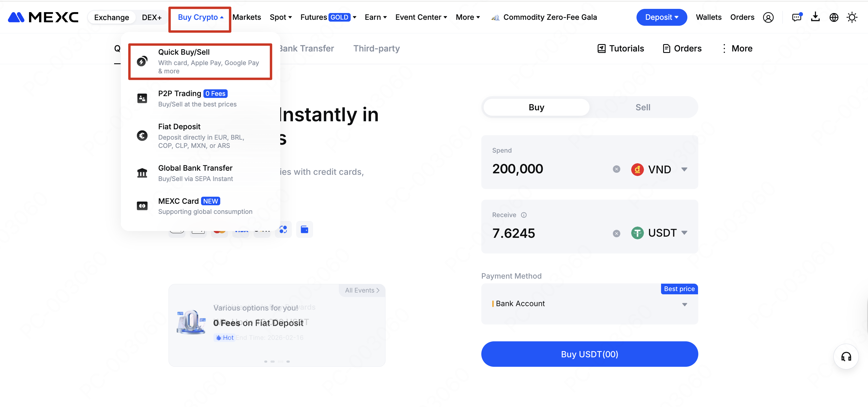Click the customer support headset icon

846,356
